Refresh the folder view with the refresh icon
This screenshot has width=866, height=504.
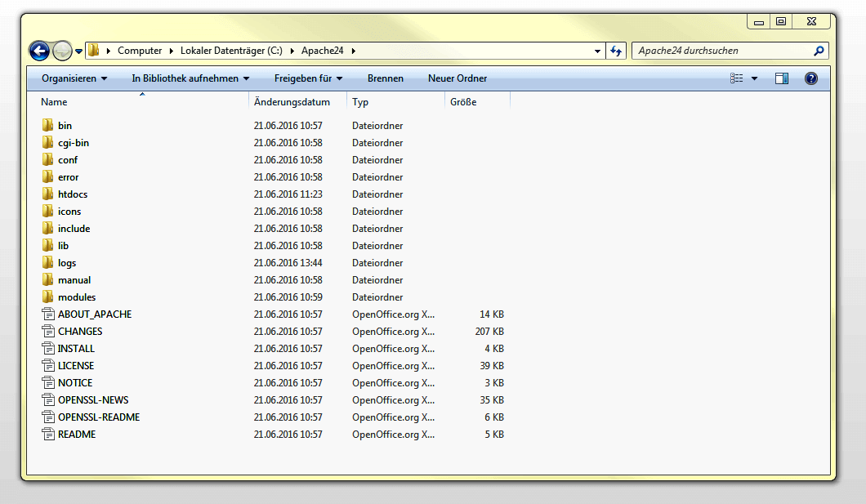click(616, 50)
